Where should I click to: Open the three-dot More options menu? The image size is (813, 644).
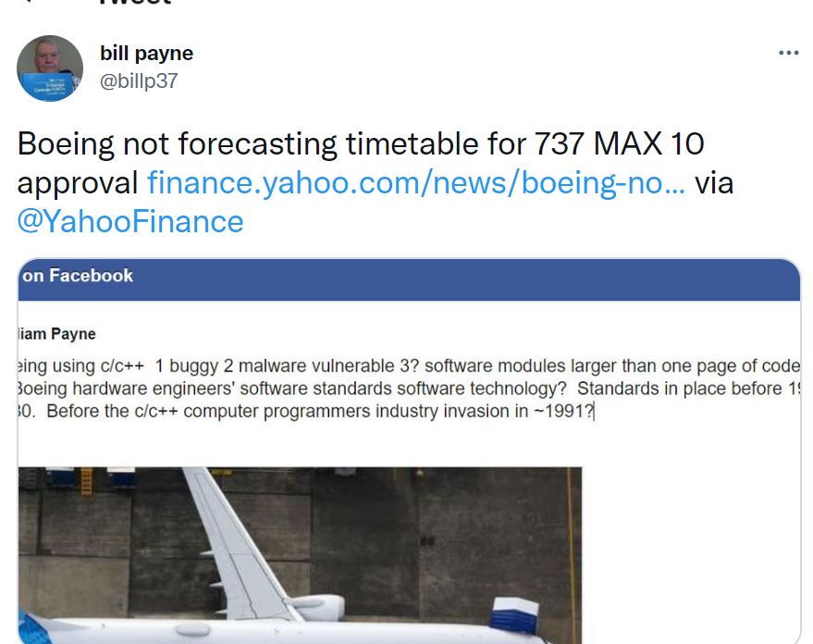point(789,53)
